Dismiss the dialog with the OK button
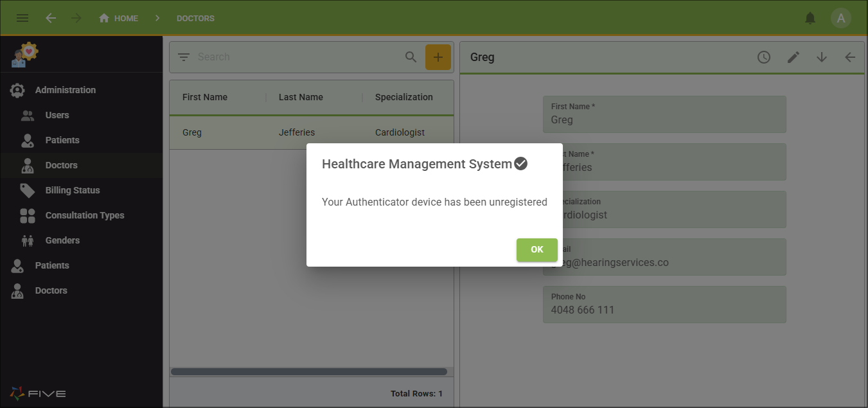 point(537,250)
